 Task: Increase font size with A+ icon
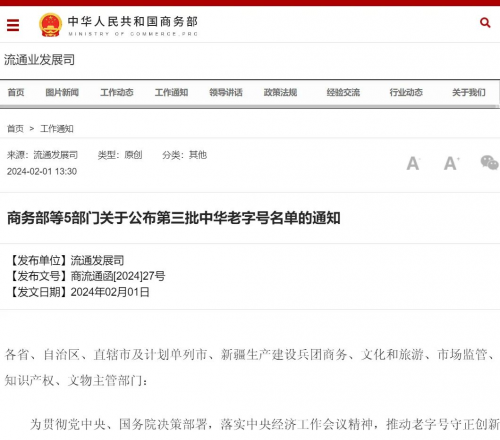click(x=452, y=163)
